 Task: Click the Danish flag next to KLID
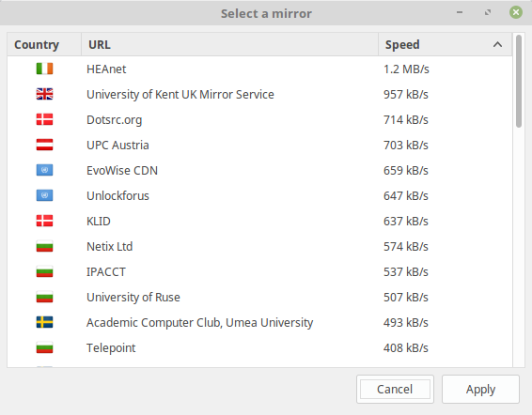coord(44,221)
